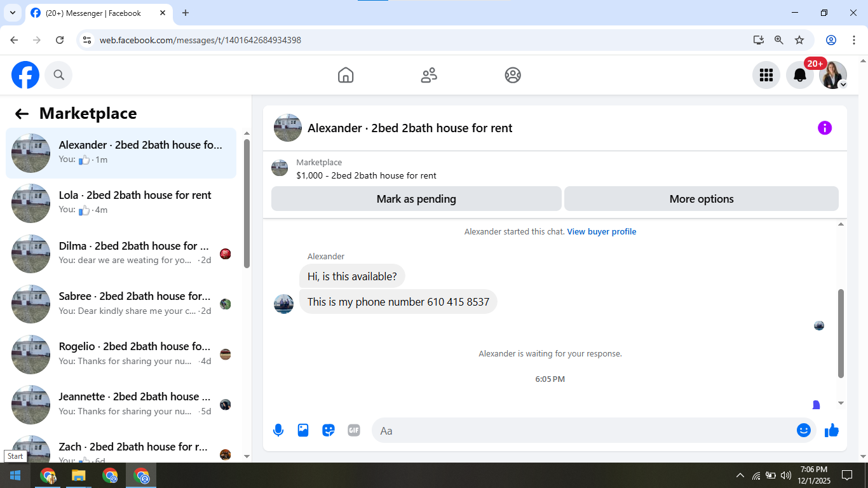Close the Messenger Facebook tab
Image resolution: width=868 pixels, height=488 pixels.
pos(163,13)
